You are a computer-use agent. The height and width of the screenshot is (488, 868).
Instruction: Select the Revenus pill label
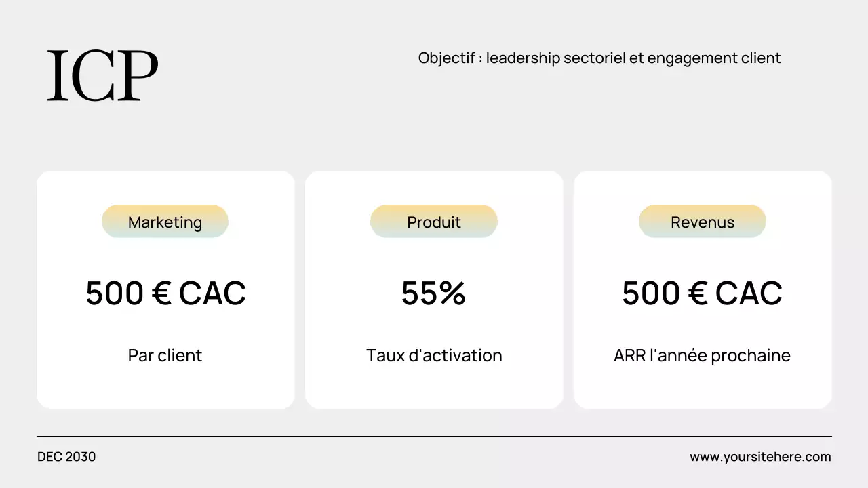(703, 222)
